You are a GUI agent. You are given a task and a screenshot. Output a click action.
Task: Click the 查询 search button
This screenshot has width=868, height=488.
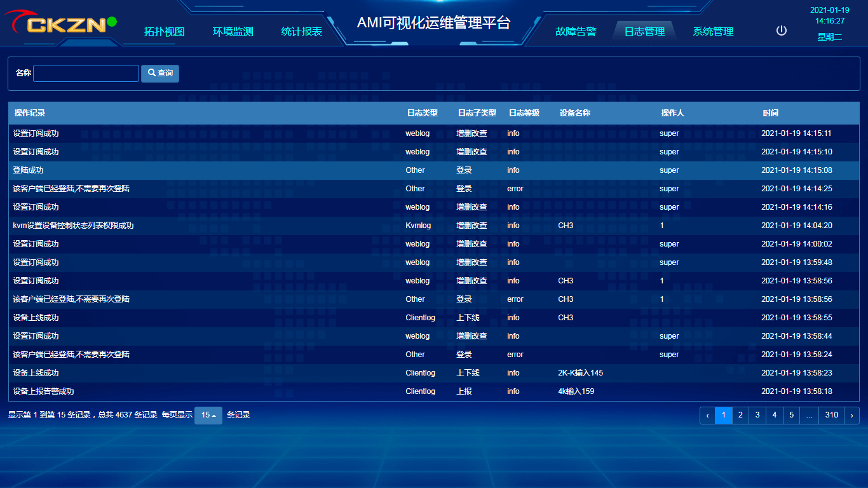pyautogui.click(x=159, y=72)
